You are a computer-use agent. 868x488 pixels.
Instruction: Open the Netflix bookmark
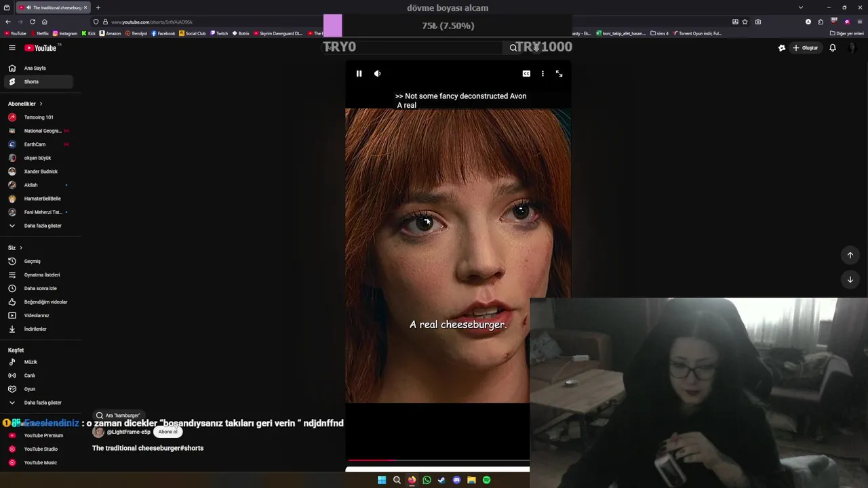point(39,33)
